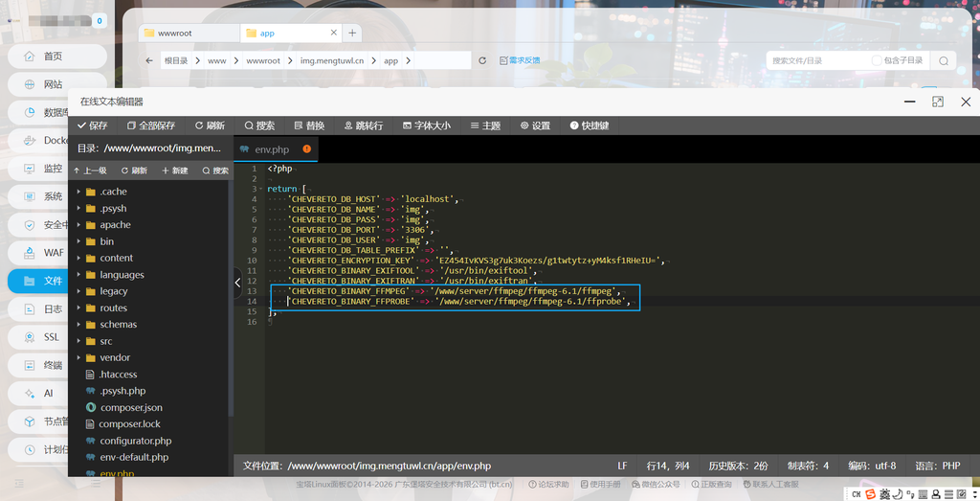Image resolution: width=980 pixels, height=501 pixels.
Task: Expand the vendor folder
Action: (x=78, y=357)
